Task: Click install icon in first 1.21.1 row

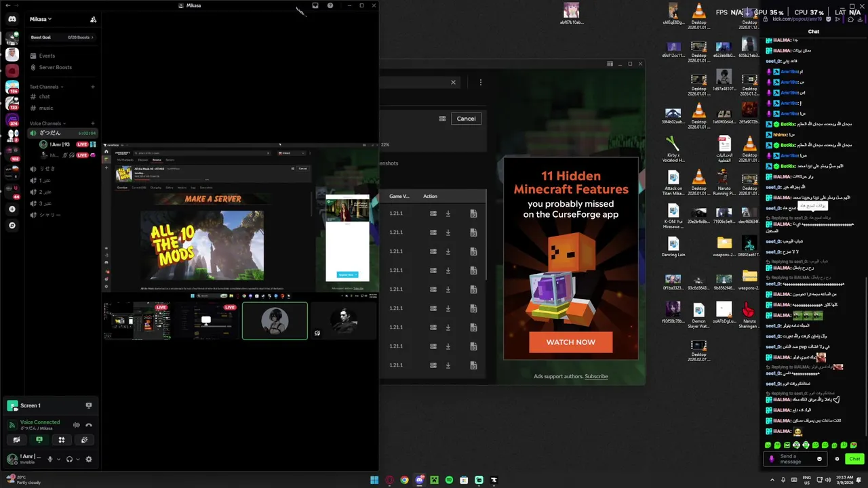Action: click(433, 213)
